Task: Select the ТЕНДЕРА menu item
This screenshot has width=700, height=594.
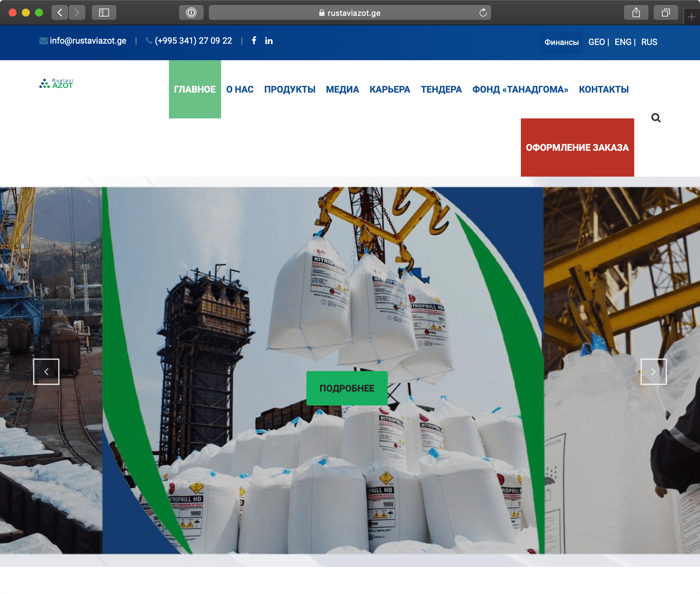Action: tap(441, 90)
